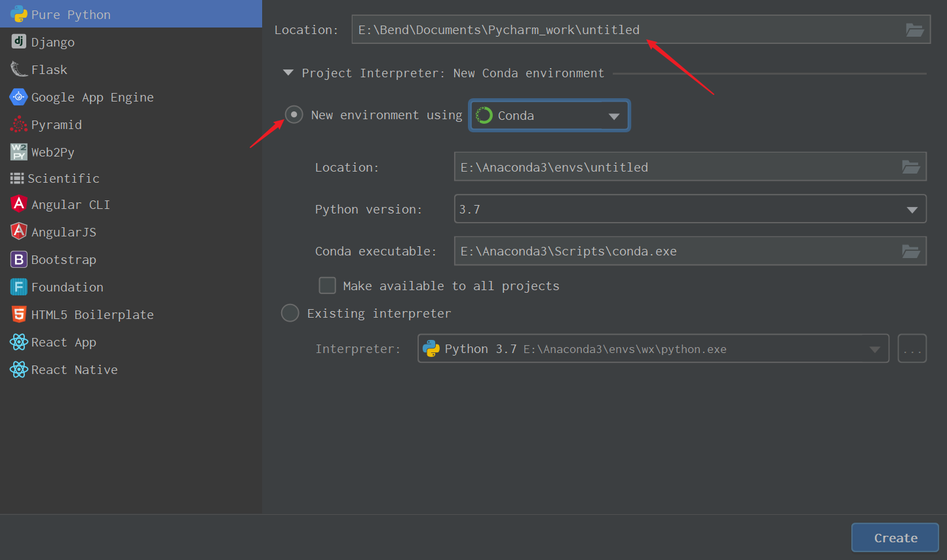Open the Conda environment type dropdown
The height and width of the screenshot is (560, 947).
(549, 115)
